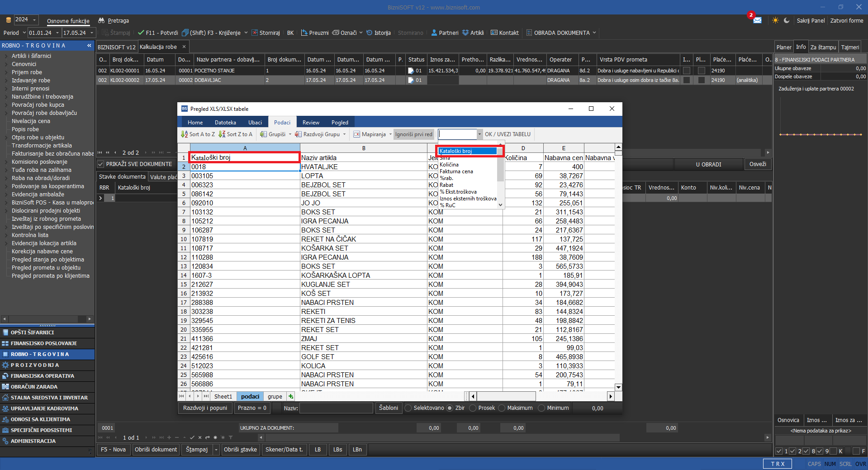
Task: Click the Naziv input field
Action: 336,408
